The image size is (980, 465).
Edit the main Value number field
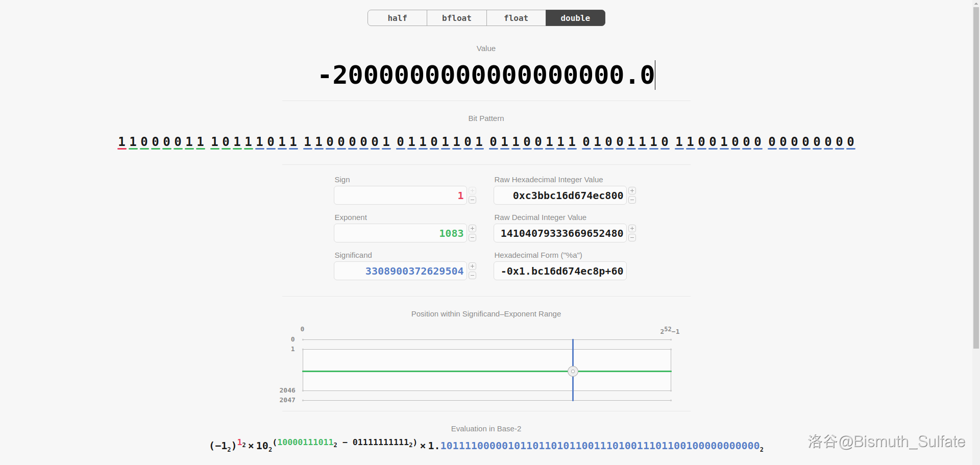click(x=486, y=75)
